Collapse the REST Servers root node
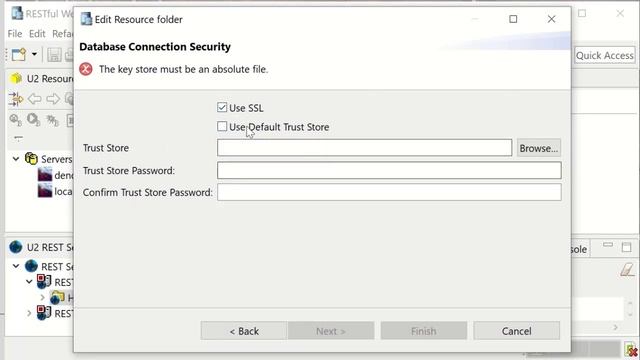Viewport: 640px width, 360px height. pos(16,266)
